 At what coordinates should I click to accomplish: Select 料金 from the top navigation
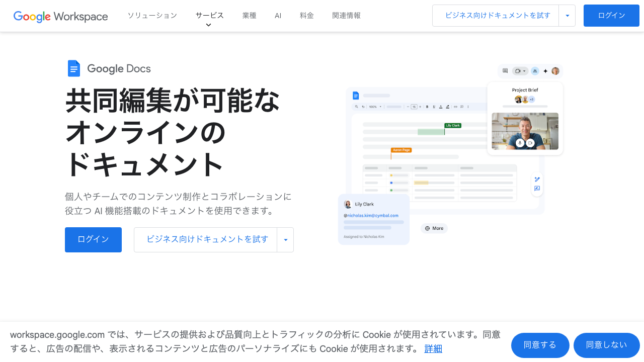306,16
